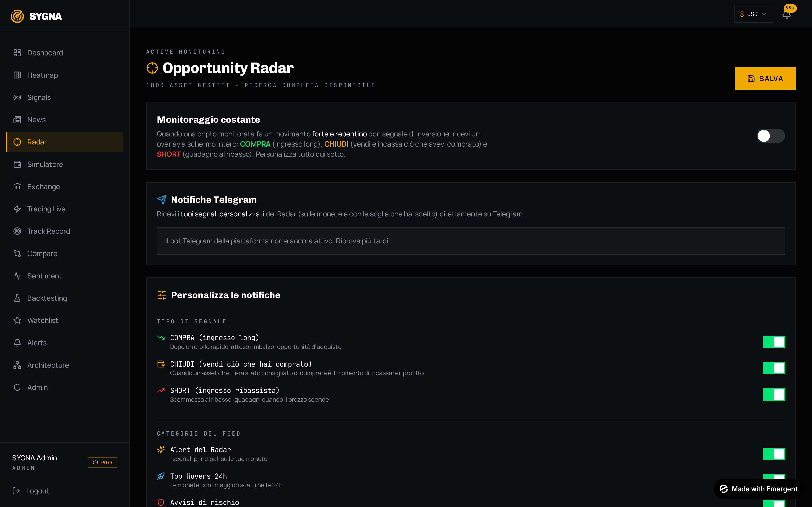Click the PRO plan badge
The image size is (812, 507).
point(102,462)
